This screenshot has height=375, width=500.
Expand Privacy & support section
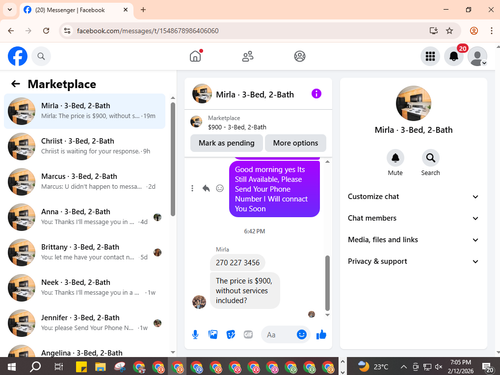413,261
